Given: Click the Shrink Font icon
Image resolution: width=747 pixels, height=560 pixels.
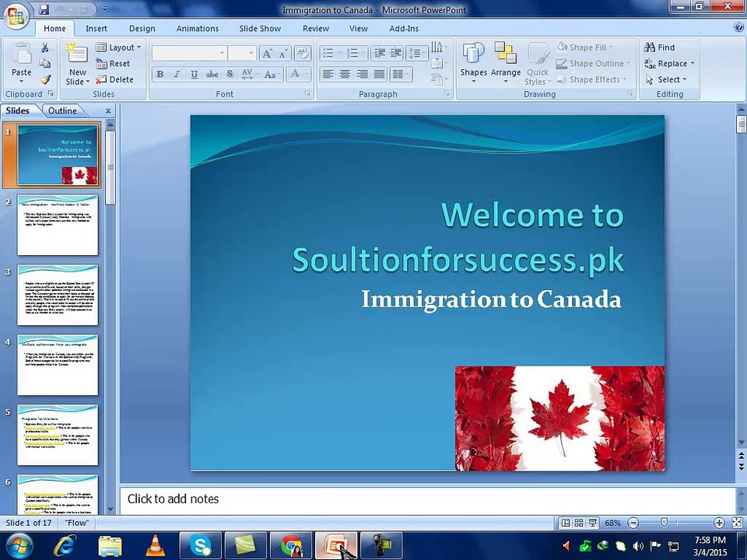Looking at the screenshot, I should [283, 54].
